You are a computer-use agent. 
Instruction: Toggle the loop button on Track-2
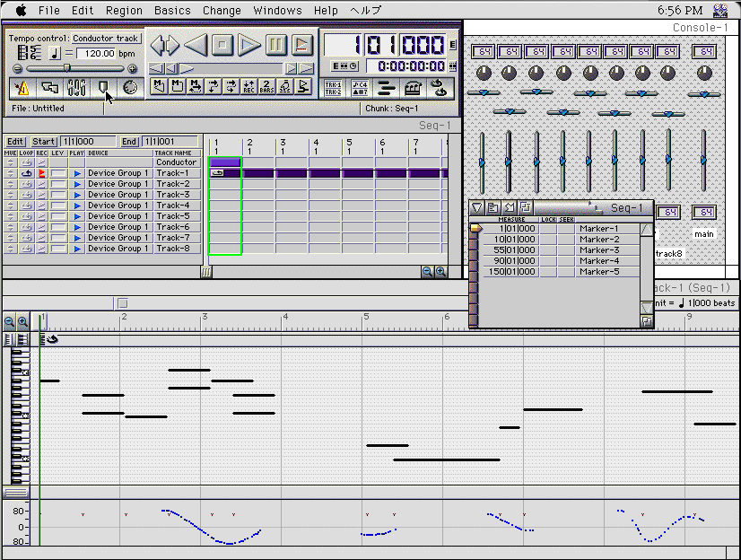pyautogui.click(x=26, y=184)
